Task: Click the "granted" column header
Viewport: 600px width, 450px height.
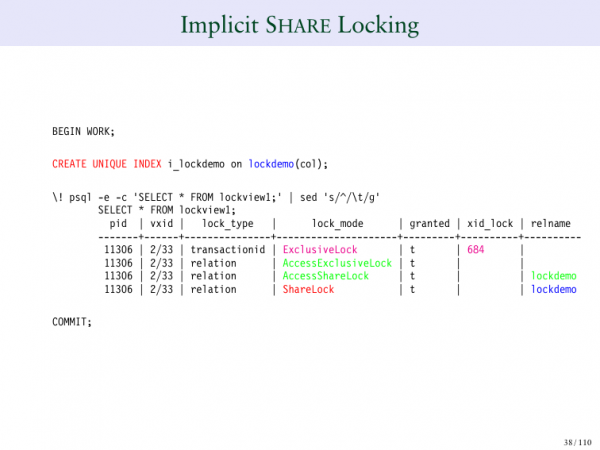Action: click(430, 224)
